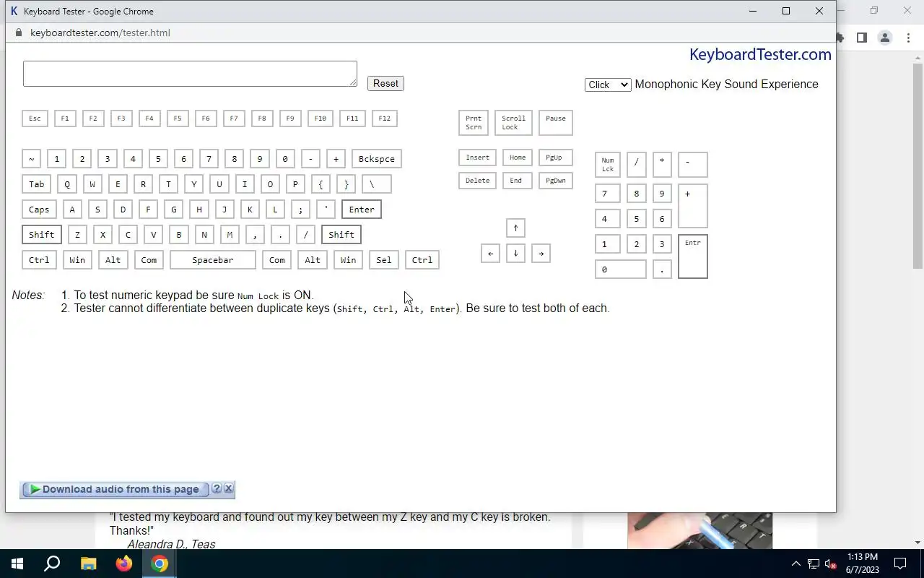Open the Click key sound dropdown
924x578 pixels.
[608, 85]
